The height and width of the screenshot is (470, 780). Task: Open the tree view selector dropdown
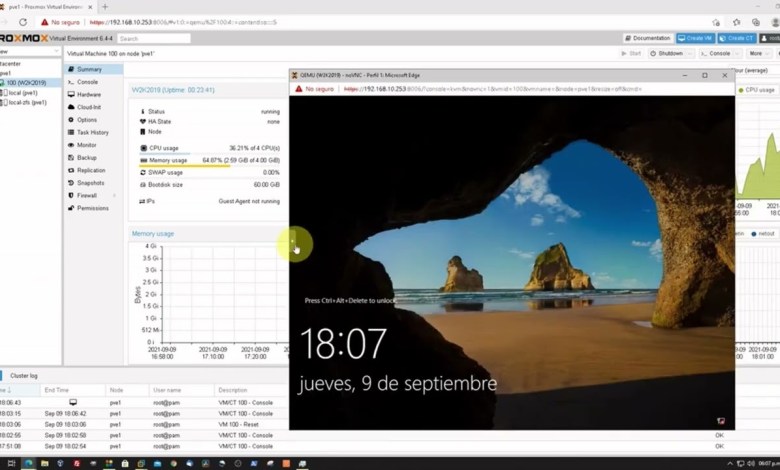56,51
